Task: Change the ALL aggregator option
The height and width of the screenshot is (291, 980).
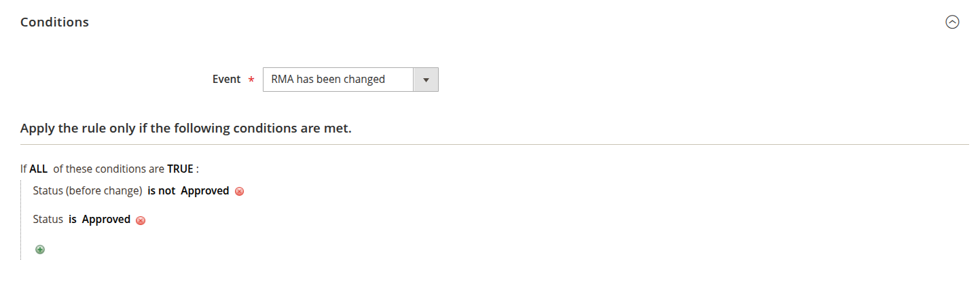Action: (x=38, y=169)
